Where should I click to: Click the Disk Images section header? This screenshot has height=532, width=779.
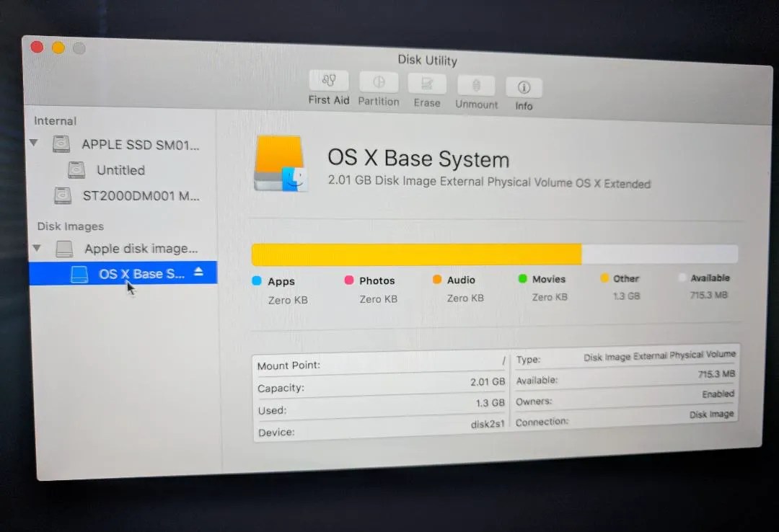point(70,226)
